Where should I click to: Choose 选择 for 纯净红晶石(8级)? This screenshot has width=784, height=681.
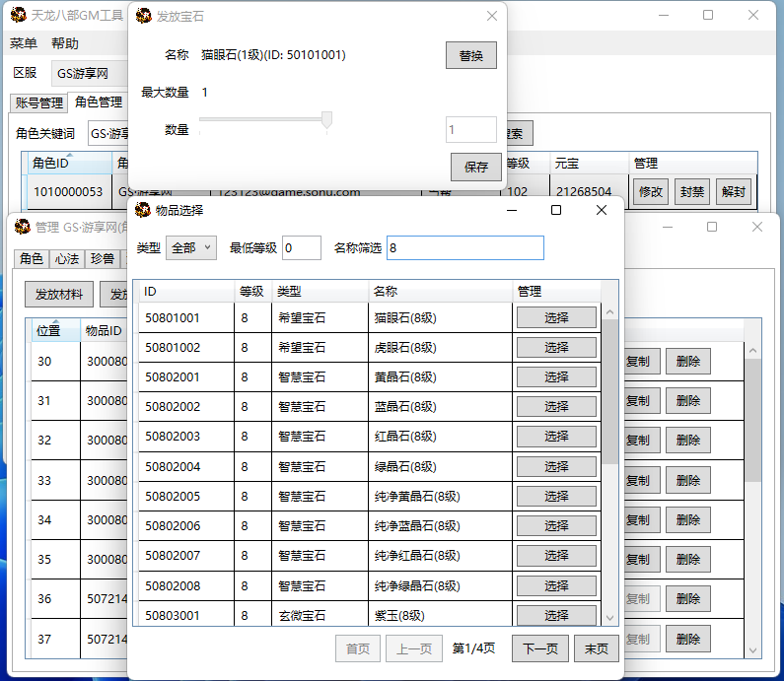coord(556,556)
